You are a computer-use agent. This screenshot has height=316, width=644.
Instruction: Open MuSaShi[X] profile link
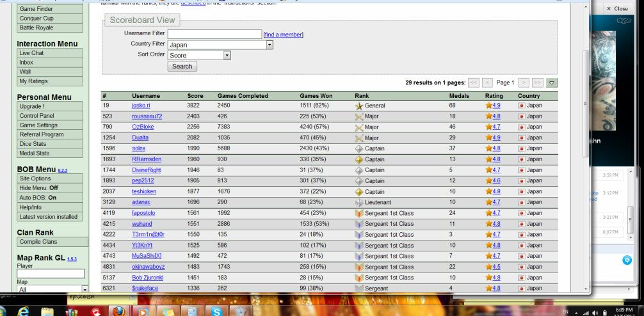pos(147,256)
